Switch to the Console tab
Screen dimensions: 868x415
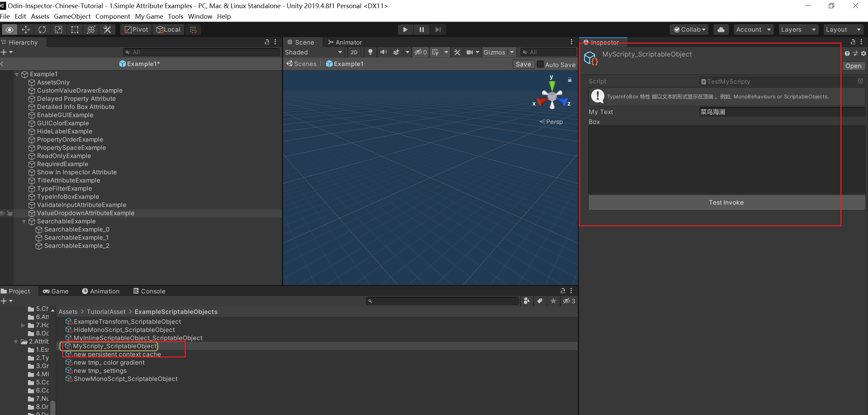(149, 291)
